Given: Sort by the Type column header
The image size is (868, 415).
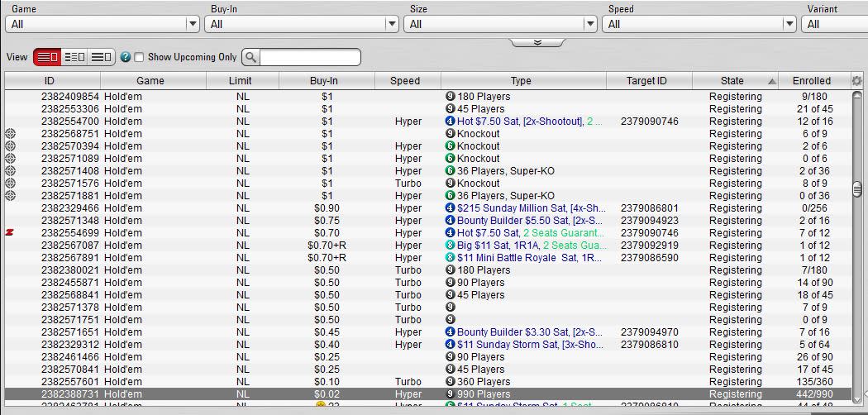Looking at the screenshot, I should pos(523,81).
